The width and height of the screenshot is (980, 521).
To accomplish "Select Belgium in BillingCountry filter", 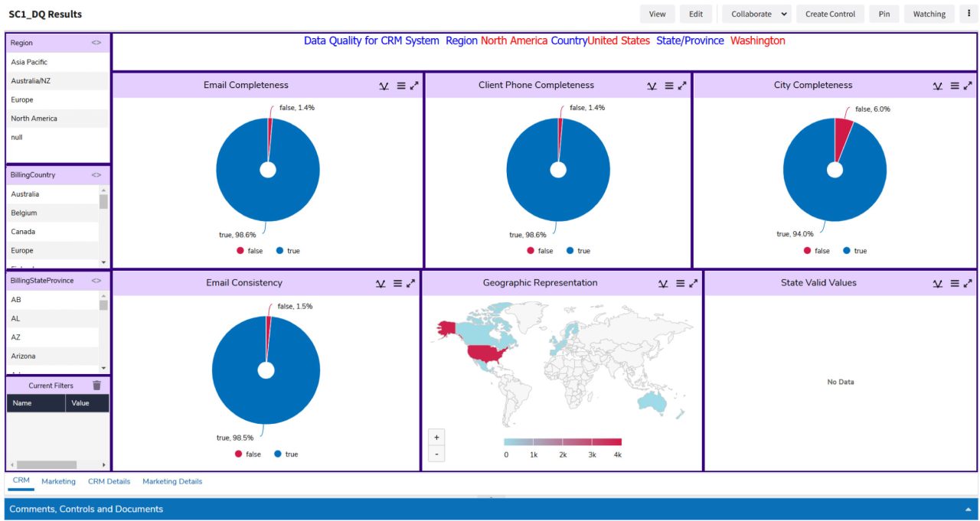I will click(x=53, y=213).
